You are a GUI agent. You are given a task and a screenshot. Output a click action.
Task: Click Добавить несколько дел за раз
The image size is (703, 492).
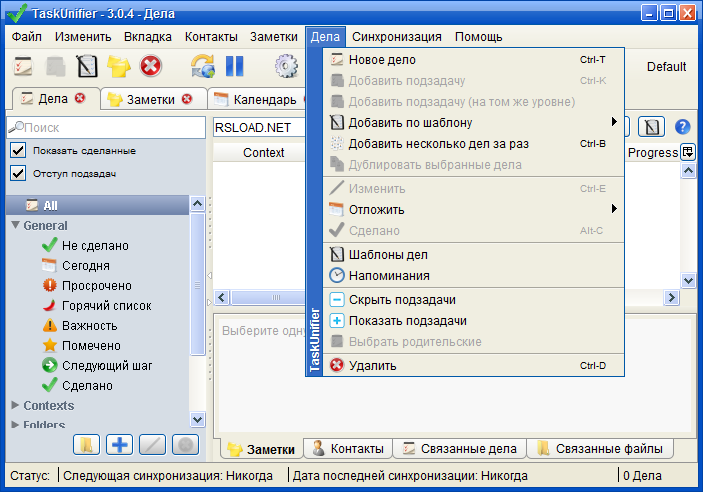pos(473,144)
